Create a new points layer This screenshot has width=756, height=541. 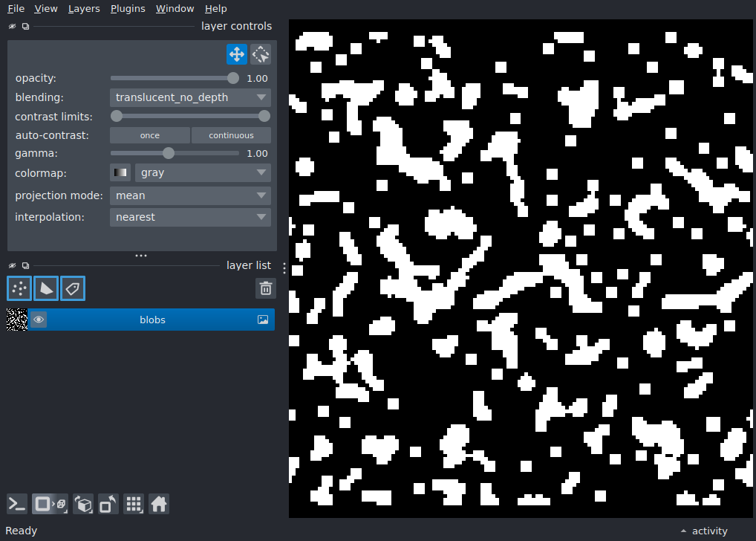pos(19,288)
